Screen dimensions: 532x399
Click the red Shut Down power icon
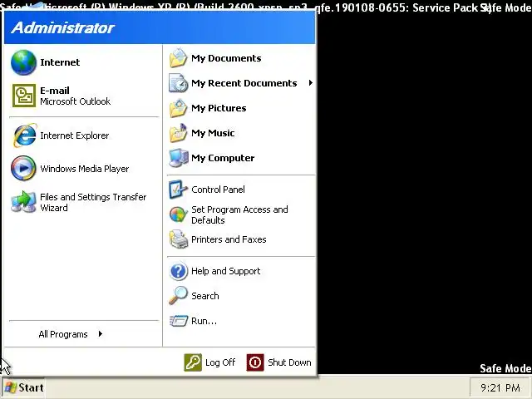(255, 362)
